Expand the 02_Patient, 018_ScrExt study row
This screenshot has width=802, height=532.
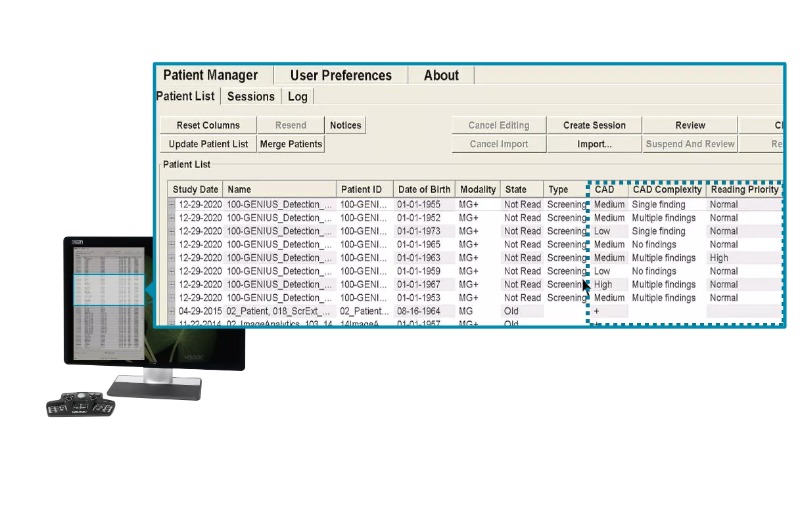(171, 311)
